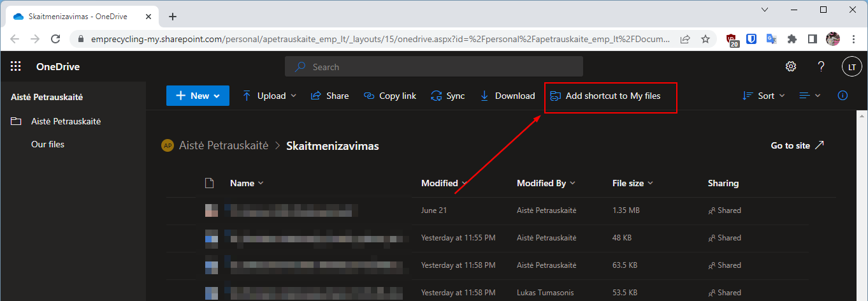This screenshot has height=301, width=868.
Task: Open the Help question mark icon
Action: [x=821, y=66]
